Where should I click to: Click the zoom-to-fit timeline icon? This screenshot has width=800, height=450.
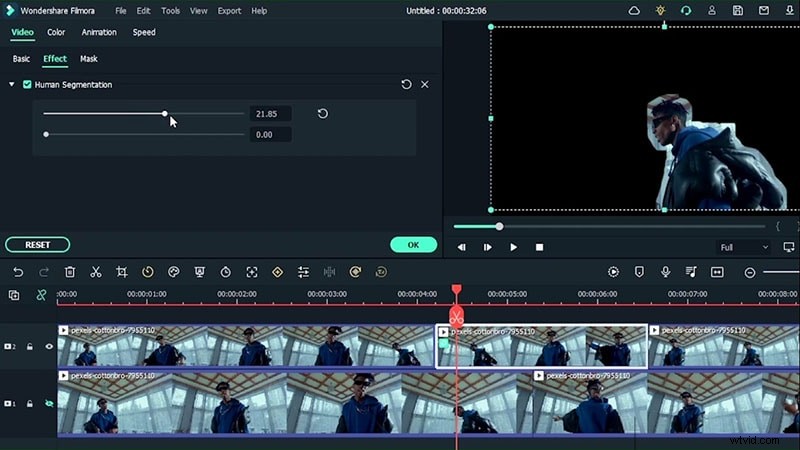click(717, 272)
